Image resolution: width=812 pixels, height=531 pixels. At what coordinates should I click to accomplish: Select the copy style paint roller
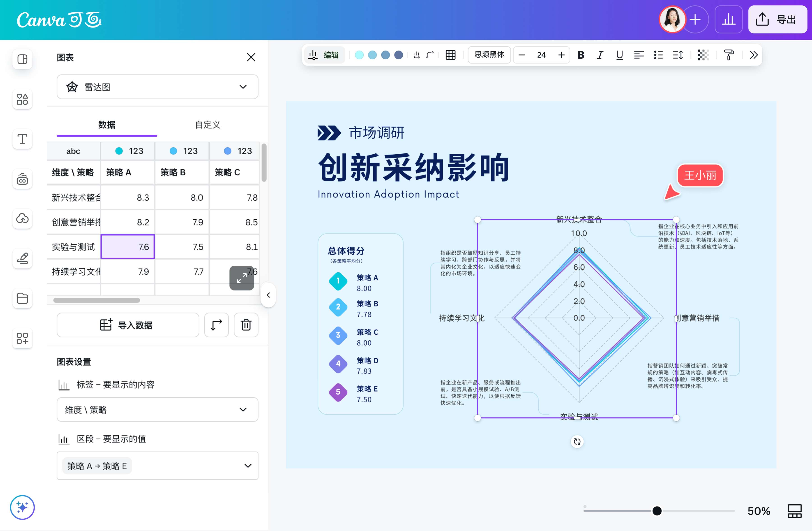(x=729, y=55)
